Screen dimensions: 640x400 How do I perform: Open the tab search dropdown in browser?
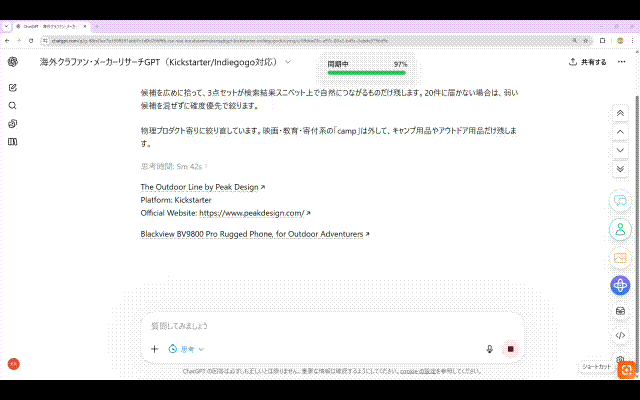7,27
